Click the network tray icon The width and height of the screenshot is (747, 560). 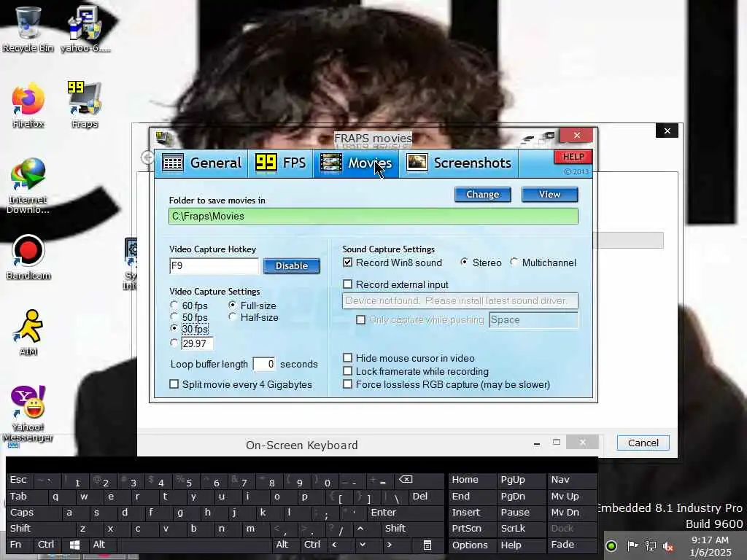point(650,546)
